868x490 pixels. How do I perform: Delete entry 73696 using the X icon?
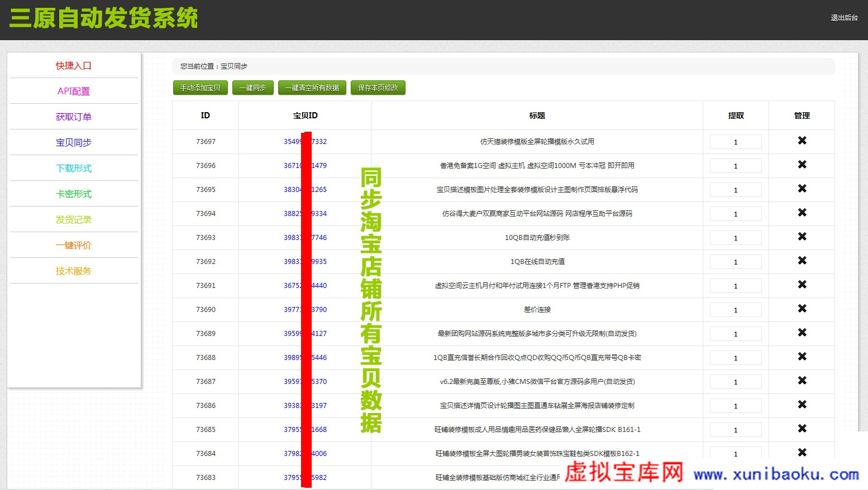(802, 165)
